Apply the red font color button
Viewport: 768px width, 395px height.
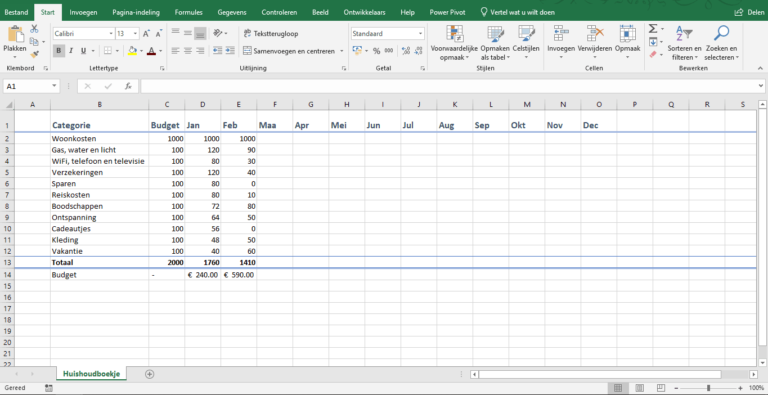pos(151,50)
